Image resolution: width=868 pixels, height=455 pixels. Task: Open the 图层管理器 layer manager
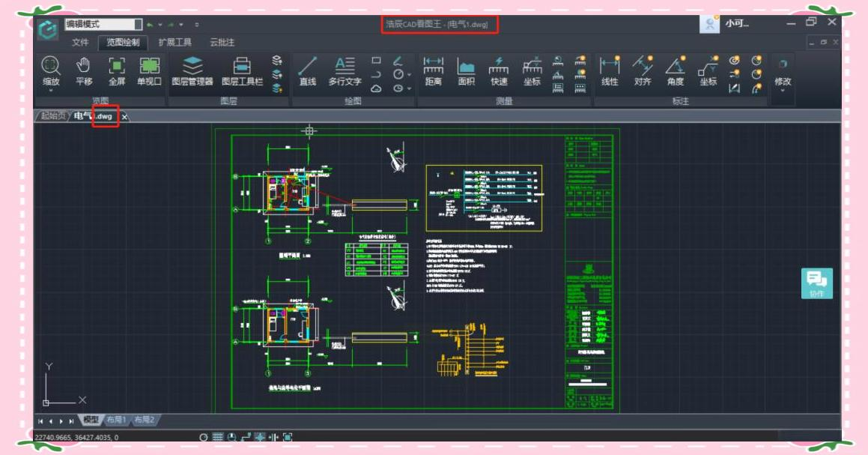pyautogui.click(x=192, y=70)
